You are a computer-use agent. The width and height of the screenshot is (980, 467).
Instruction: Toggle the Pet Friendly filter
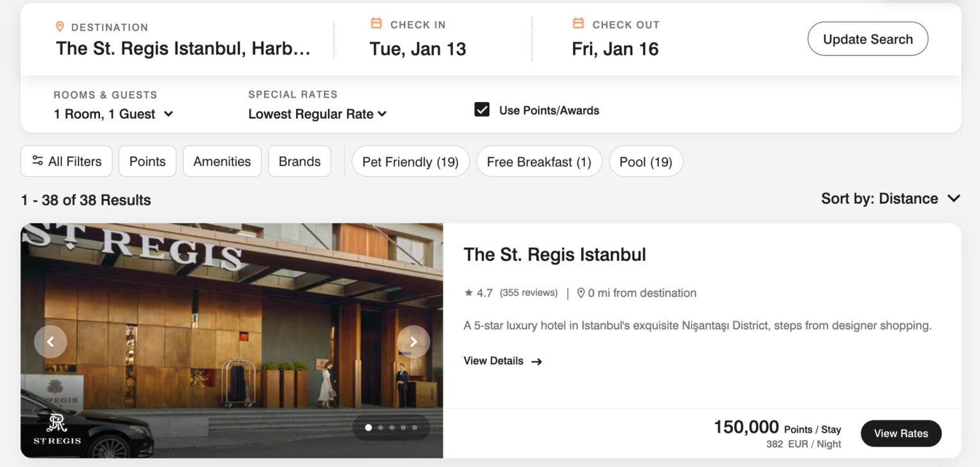410,161
